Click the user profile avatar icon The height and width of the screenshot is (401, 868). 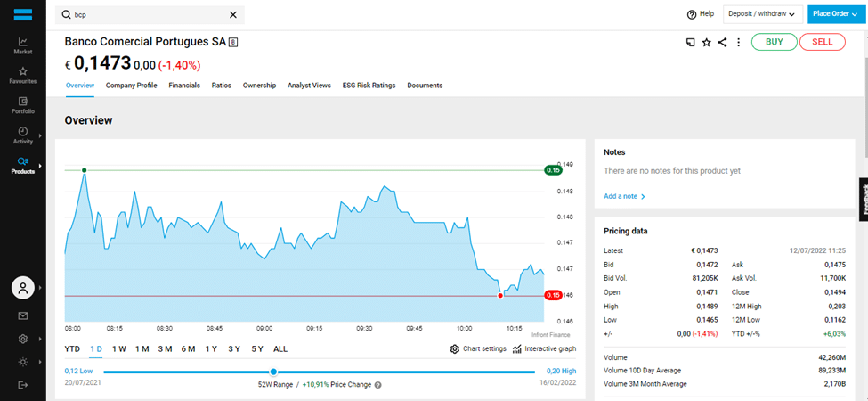23,288
